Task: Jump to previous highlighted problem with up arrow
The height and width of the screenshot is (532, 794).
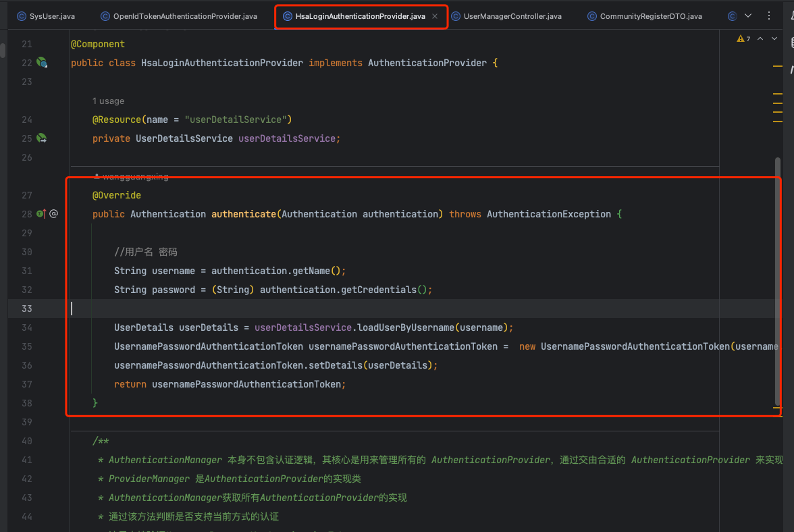Action: pos(760,39)
